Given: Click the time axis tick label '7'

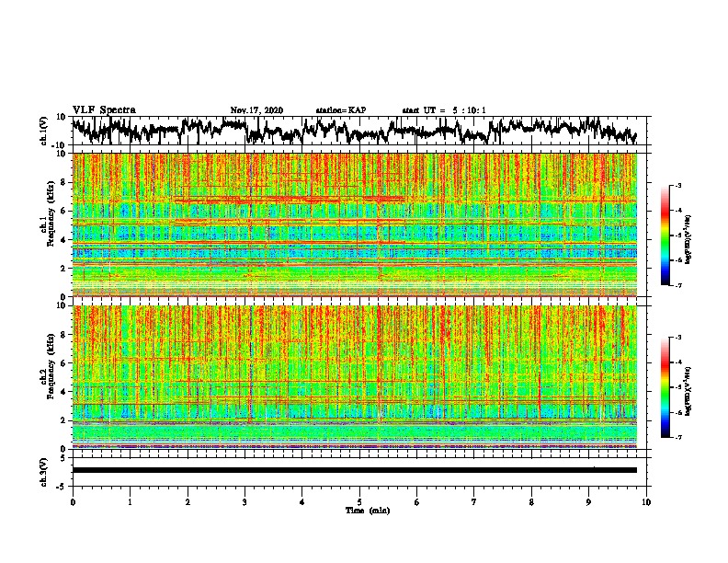Looking at the screenshot, I should coord(474,502).
